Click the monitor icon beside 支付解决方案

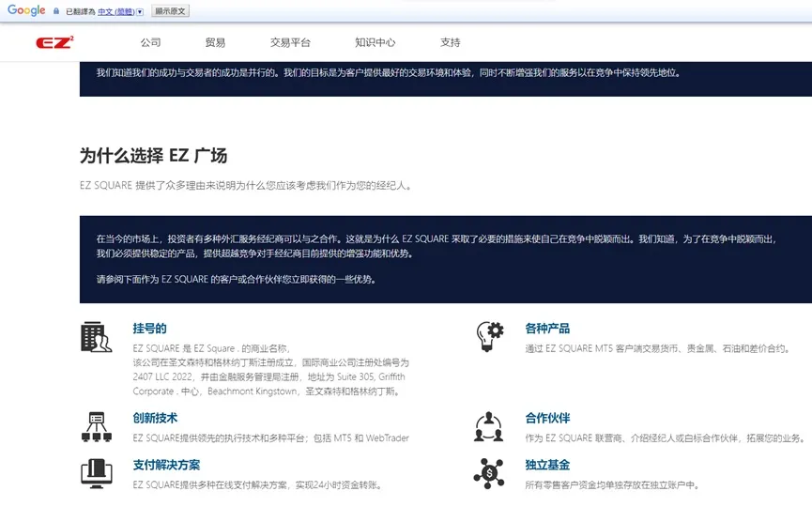[x=97, y=473]
